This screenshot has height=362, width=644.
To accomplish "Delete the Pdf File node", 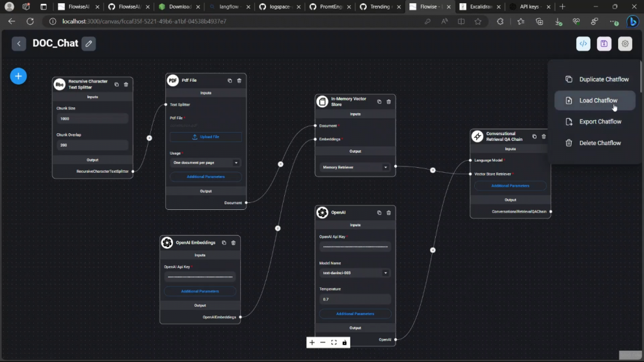I will click(239, 80).
